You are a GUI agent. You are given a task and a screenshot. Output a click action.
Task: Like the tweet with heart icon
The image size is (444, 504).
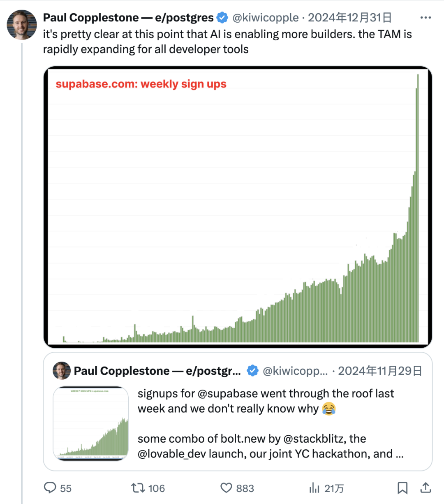[x=226, y=488]
